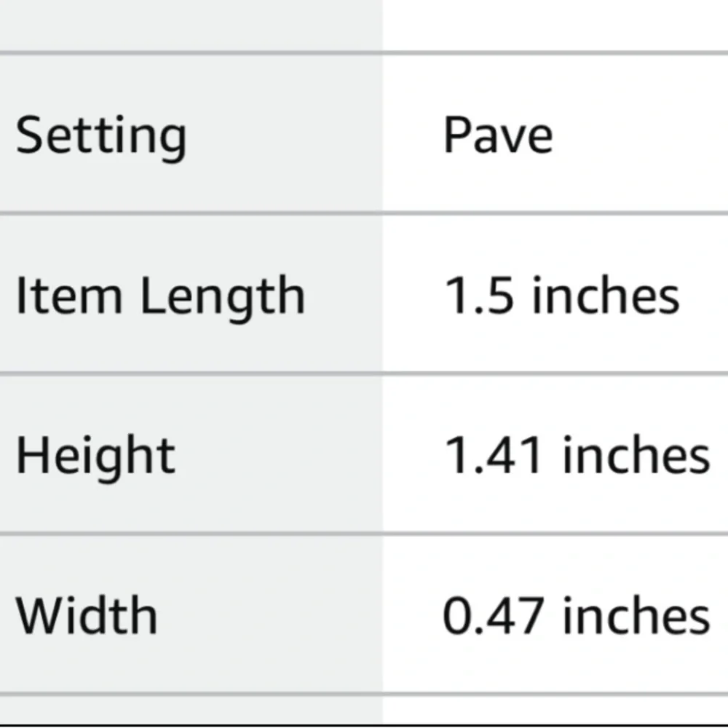The image size is (728, 728).
Task: Click the empty white cell below 0.47 inches
Action: pyautogui.click(x=555, y=709)
